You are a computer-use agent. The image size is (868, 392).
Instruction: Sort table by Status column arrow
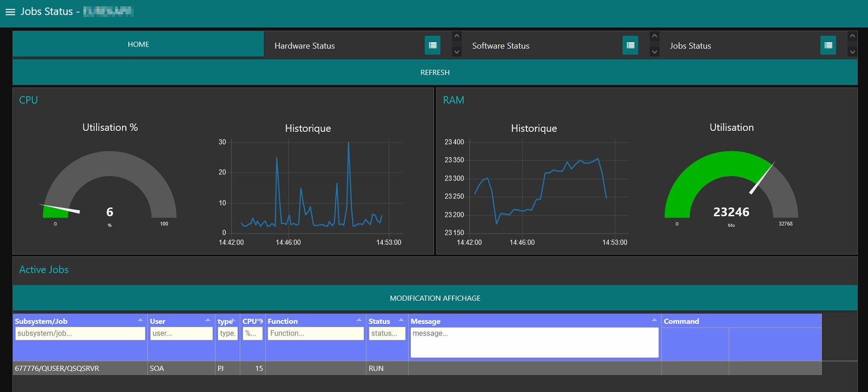coord(401,320)
